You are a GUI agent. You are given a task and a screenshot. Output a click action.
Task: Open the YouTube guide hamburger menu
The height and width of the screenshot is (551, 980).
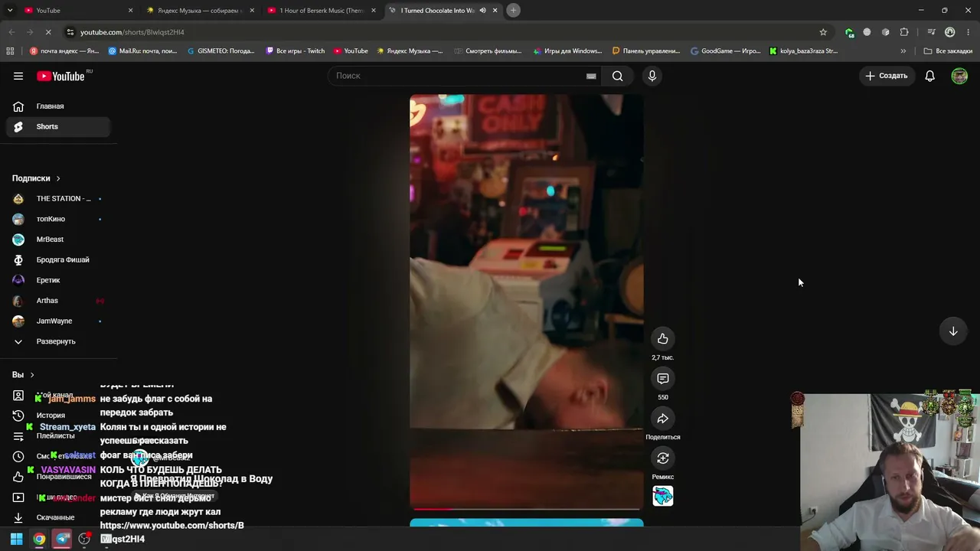click(18, 76)
